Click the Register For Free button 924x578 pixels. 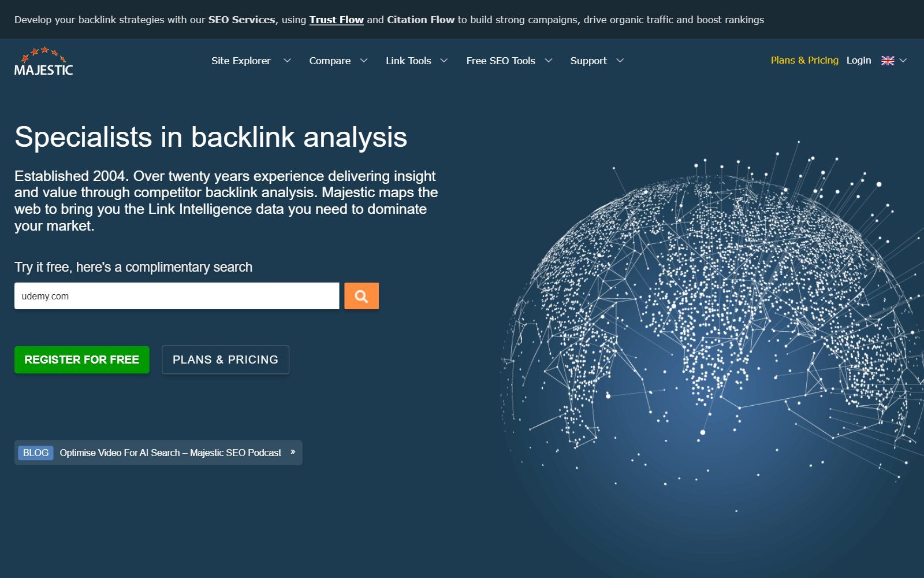point(82,360)
